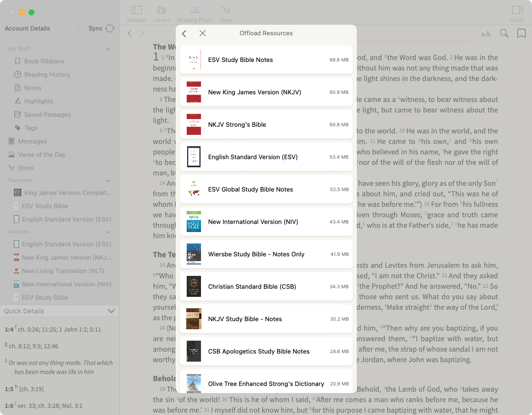Navigate back with the left arrow

pyautogui.click(x=130, y=33)
